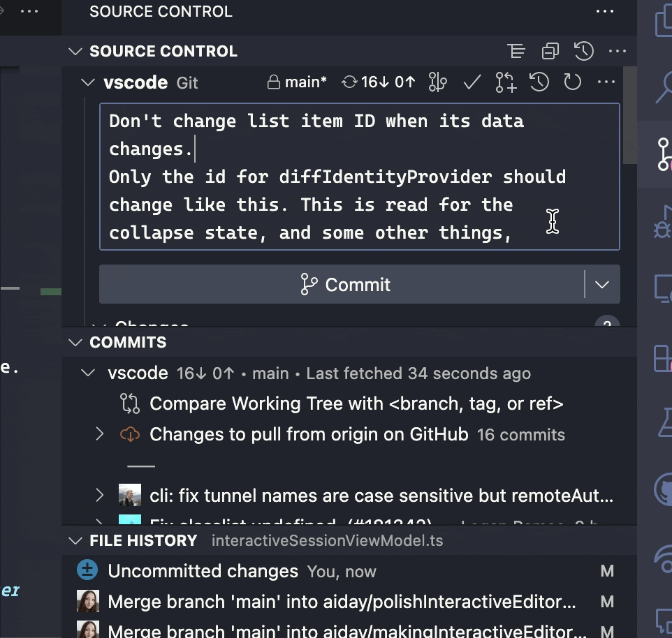Open More Actions menu for the vscode repository
The width and height of the screenshot is (672, 638).
tap(606, 82)
